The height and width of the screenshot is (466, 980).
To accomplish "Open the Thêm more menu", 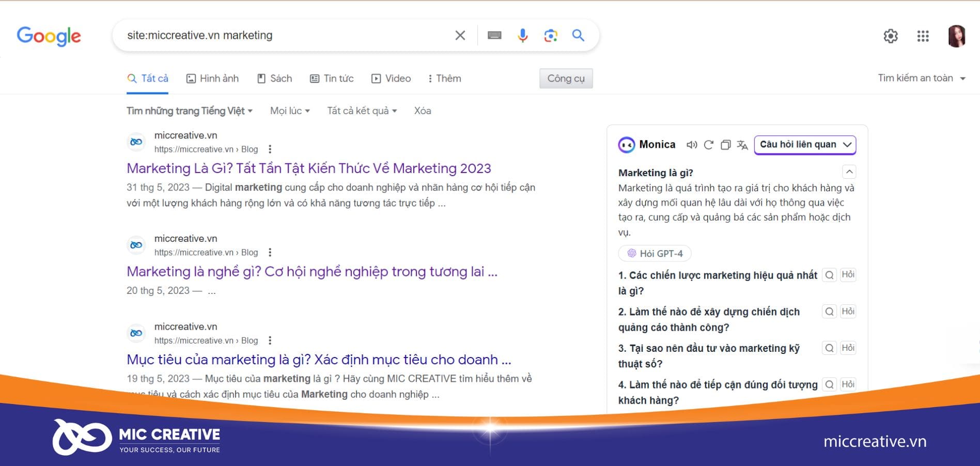I will pos(444,79).
